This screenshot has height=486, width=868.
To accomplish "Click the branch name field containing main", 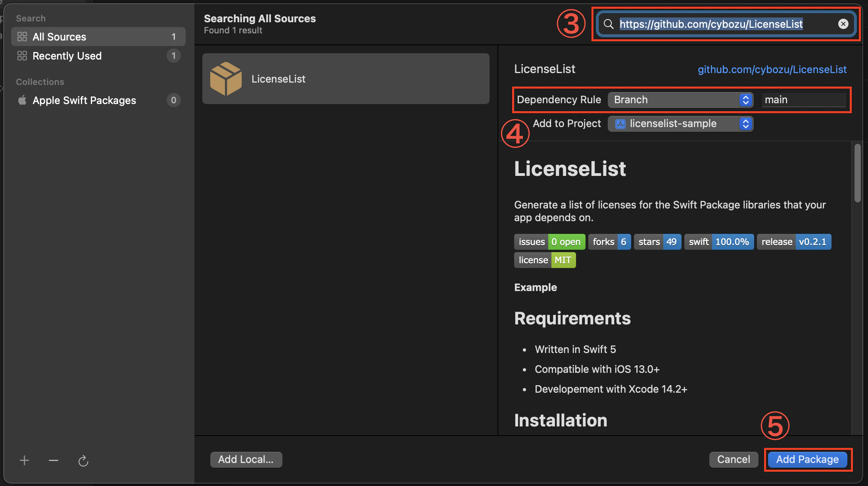I will pyautogui.click(x=804, y=100).
